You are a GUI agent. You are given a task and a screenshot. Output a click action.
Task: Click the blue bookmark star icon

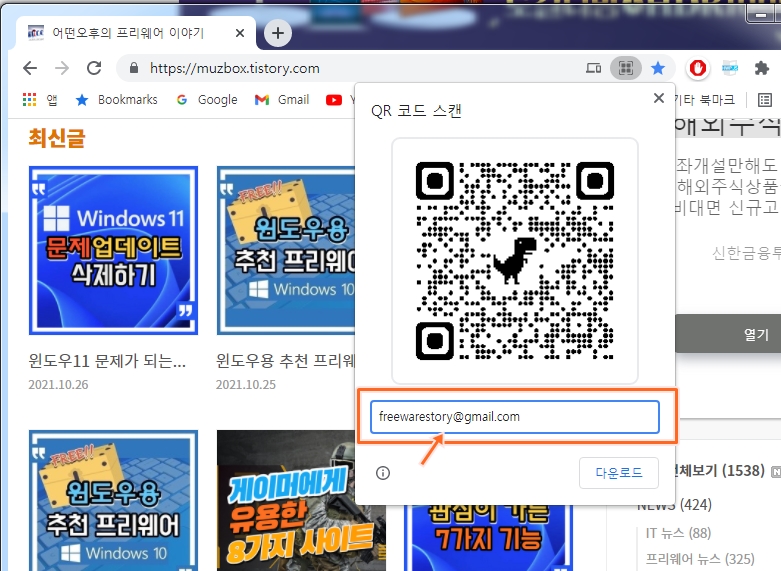pyautogui.click(x=658, y=68)
